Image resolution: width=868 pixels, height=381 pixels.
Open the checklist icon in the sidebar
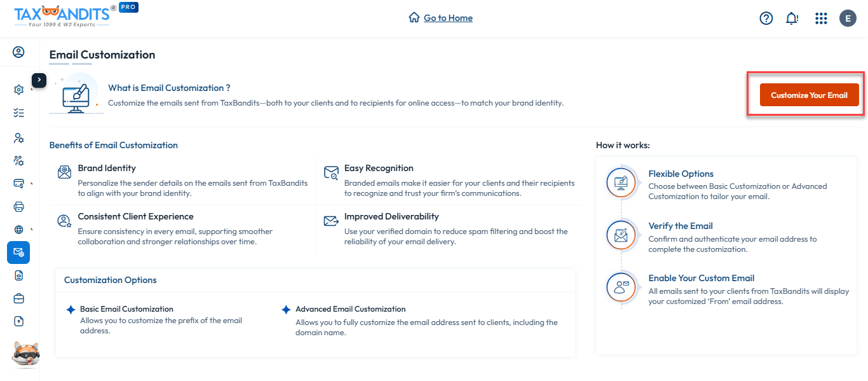click(x=18, y=113)
